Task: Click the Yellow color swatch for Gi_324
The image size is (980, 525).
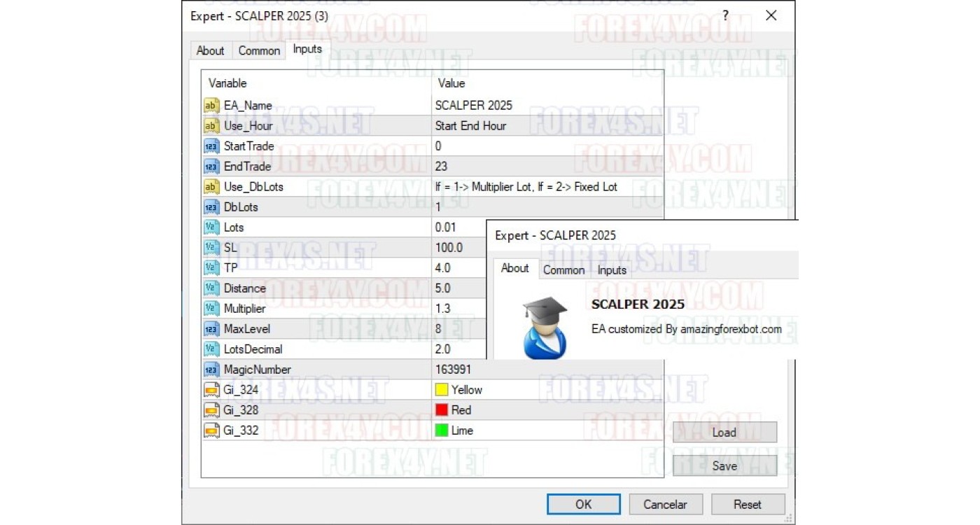Action: point(442,390)
